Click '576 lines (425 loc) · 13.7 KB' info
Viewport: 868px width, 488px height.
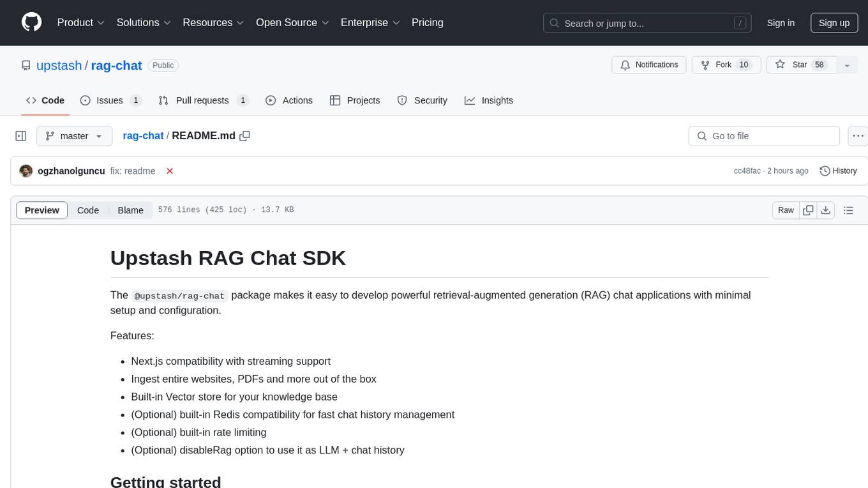tap(226, 210)
